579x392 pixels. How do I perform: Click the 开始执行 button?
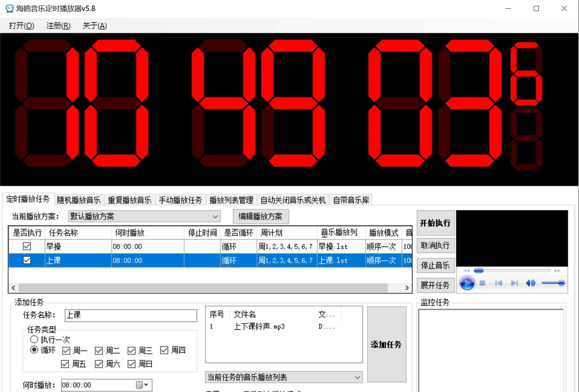click(x=435, y=223)
